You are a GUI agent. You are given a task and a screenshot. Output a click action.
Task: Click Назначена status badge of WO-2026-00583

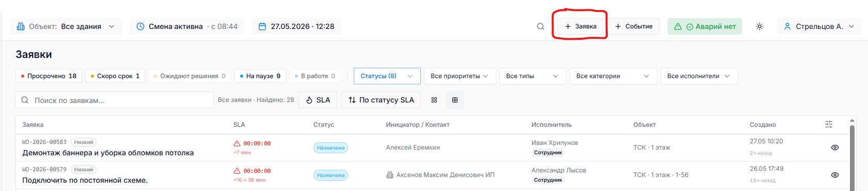pyautogui.click(x=330, y=148)
